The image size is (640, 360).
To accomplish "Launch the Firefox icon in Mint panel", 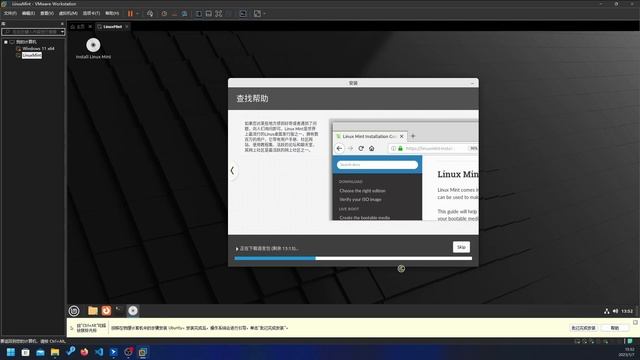I will pyautogui.click(x=106, y=311).
